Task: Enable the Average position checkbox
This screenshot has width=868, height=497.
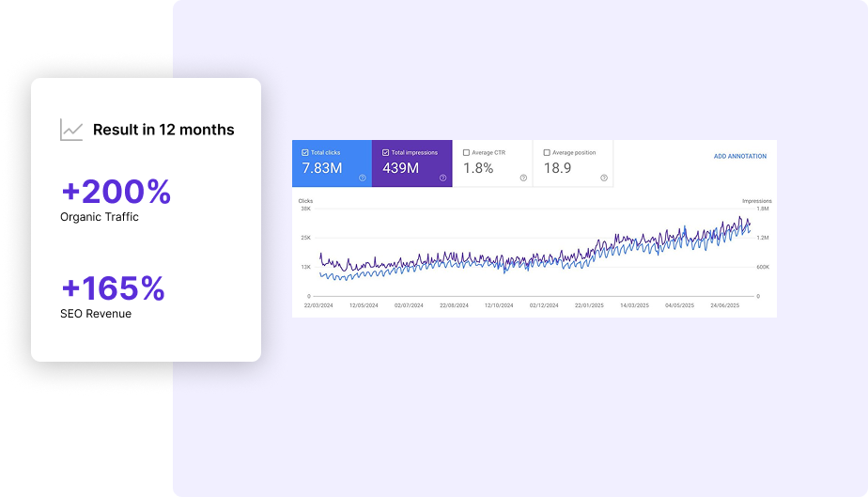Action: [x=547, y=152]
